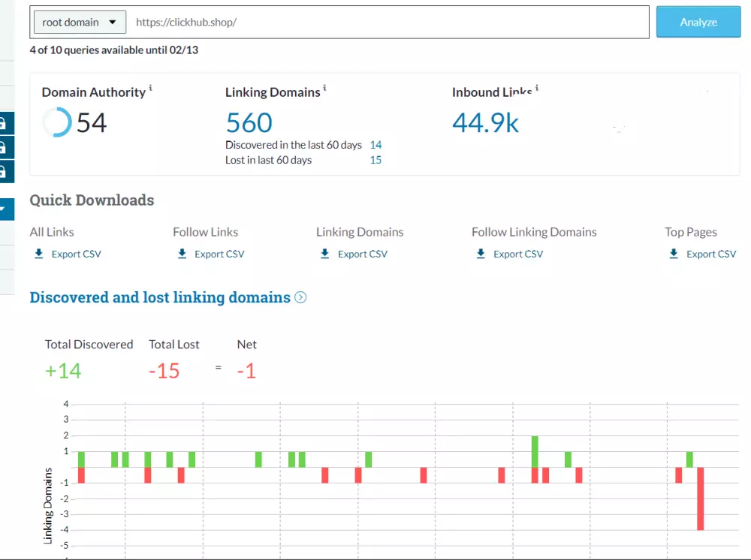
Task: Click the download icon under Linking Domains heading
Action: (x=324, y=254)
